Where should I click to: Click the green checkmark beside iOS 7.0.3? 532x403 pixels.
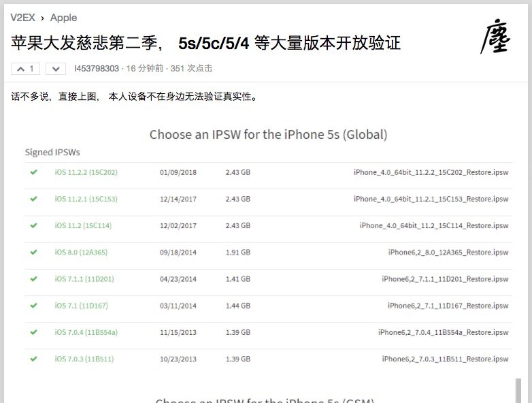coord(33,359)
